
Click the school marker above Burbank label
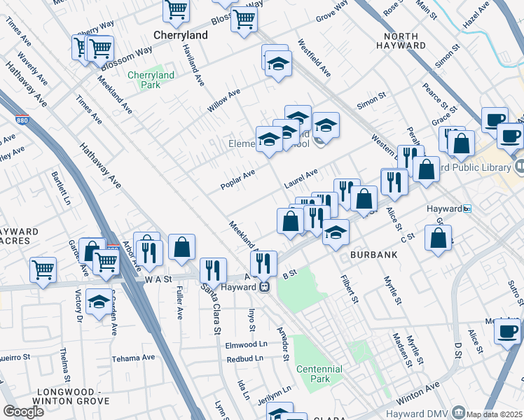pyautogui.click(x=336, y=232)
